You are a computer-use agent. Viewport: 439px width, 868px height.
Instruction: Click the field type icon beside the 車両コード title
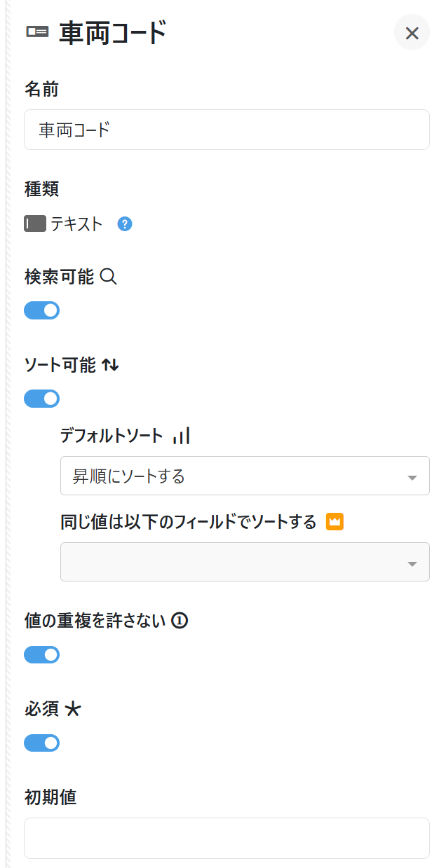click(37, 32)
